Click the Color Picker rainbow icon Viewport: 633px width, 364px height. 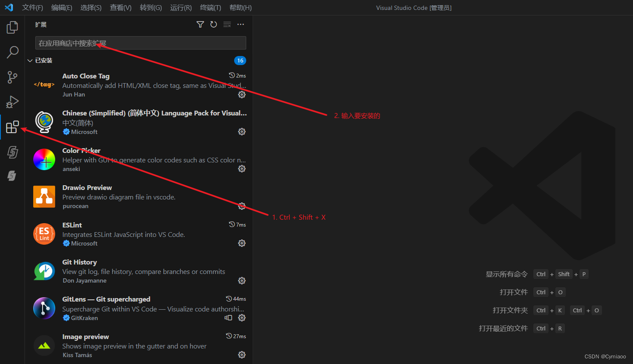(x=44, y=159)
